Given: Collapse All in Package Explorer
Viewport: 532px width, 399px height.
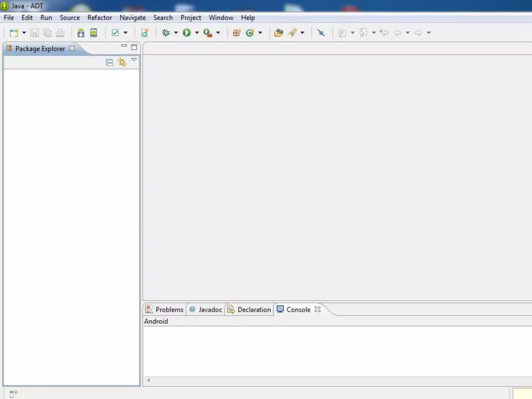Looking at the screenshot, I should click(x=109, y=62).
